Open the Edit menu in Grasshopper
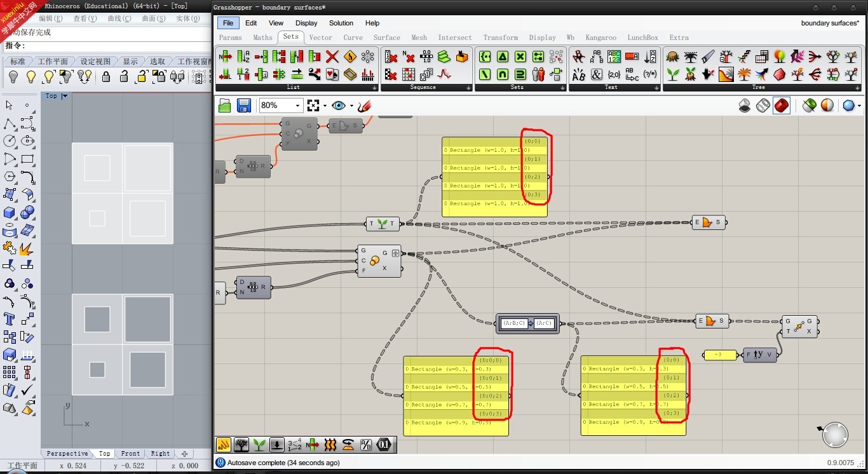Viewport: 868px width, 474px height. point(251,23)
